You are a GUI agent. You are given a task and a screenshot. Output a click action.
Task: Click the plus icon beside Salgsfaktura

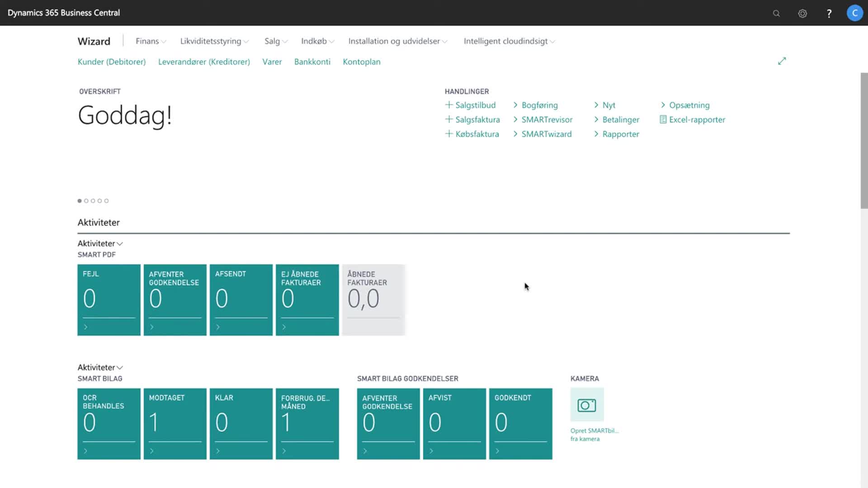[449, 119]
